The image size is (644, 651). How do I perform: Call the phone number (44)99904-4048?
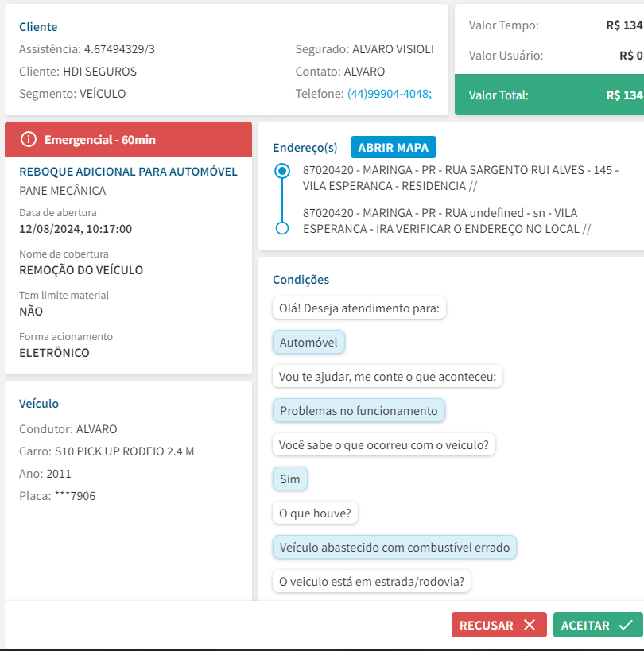[389, 93]
